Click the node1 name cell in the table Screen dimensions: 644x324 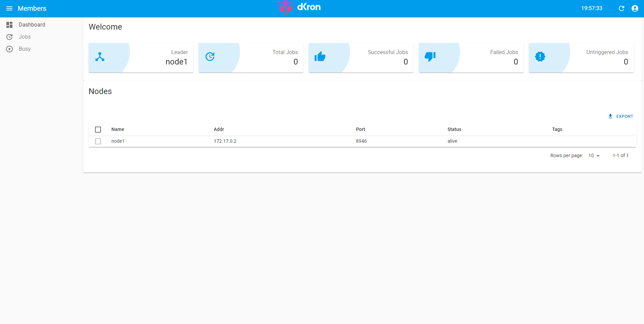pos(118,141)
